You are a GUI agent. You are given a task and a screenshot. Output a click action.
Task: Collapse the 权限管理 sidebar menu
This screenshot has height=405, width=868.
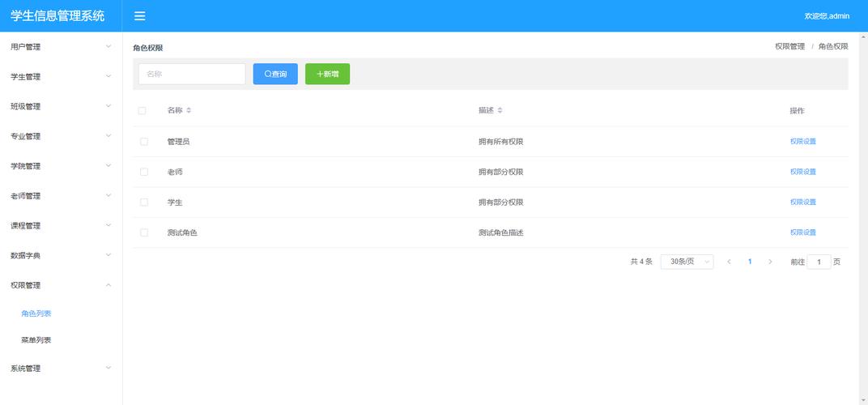point(61,285)
